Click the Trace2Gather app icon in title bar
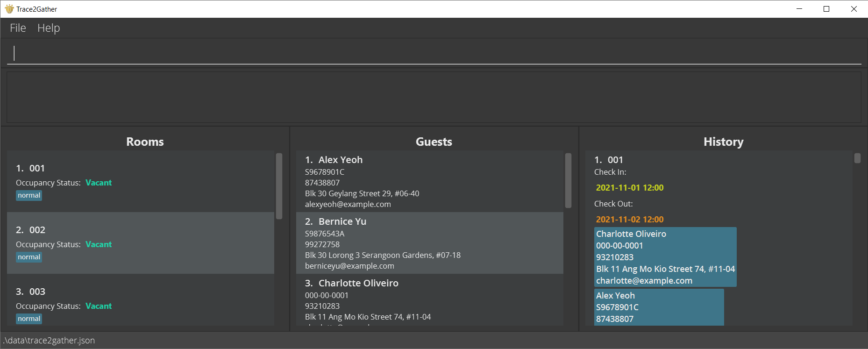The image size is (868, 349). click(9, 9)
